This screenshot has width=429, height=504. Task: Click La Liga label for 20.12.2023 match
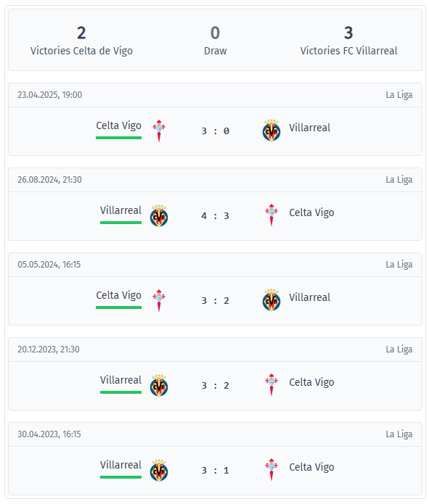click(x=399, y=350)
